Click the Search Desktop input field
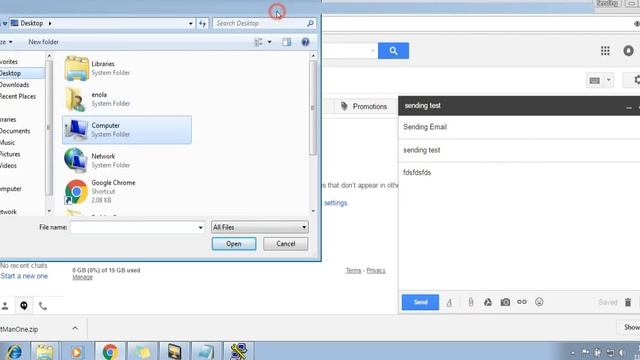640x360 pixels. point(259,24)
